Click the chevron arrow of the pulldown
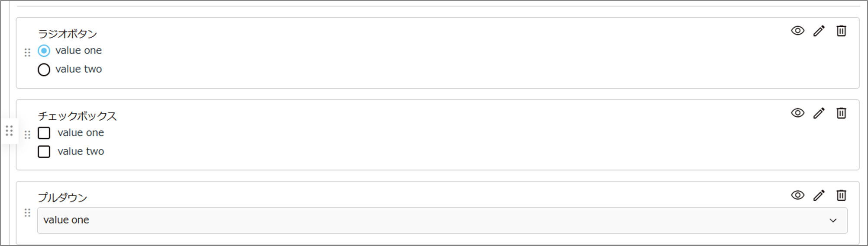This screenshot has height=246, width=868. coord(833,220)
